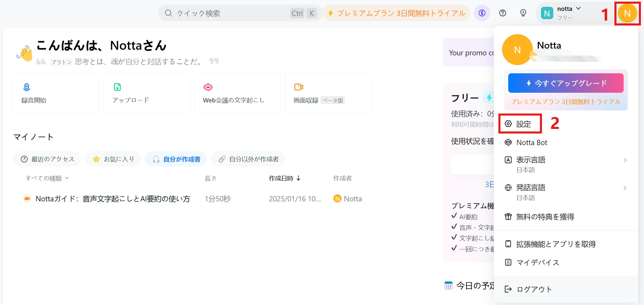Image resolution: width=644 pixels, height=305 pixels.
Task: Click the プラトン quote tag
Action: pyautogui.click(x=61, y=62)
